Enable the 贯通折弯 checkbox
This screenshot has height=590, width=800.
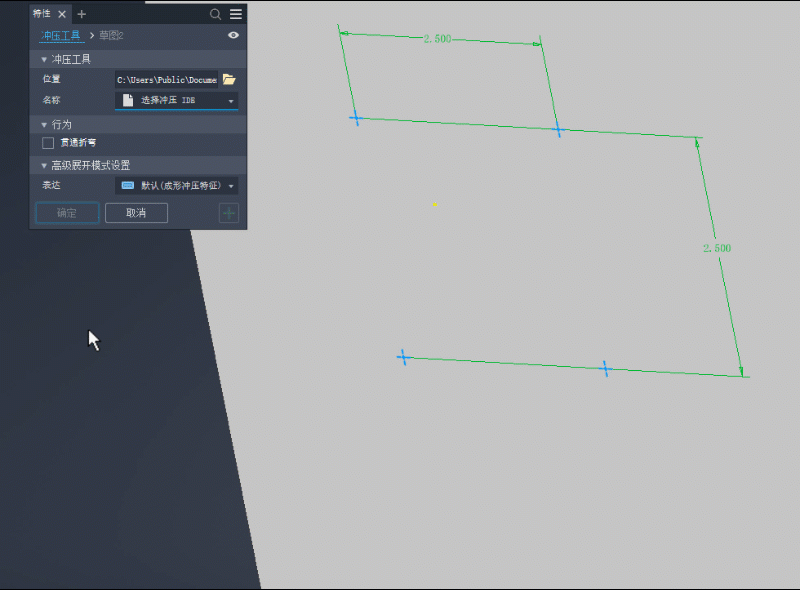48,143
